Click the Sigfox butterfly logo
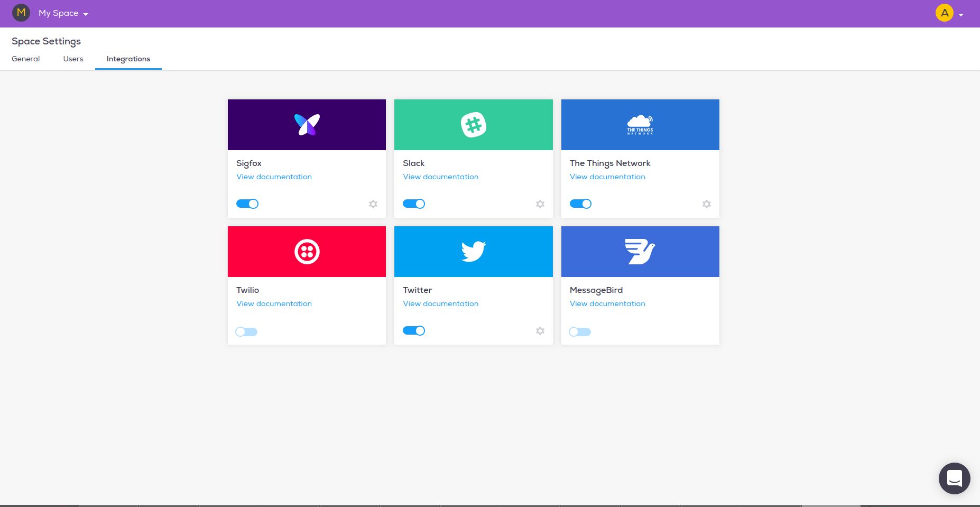The width and height of the screenshot is (980, 507). (x=307, y=125)
